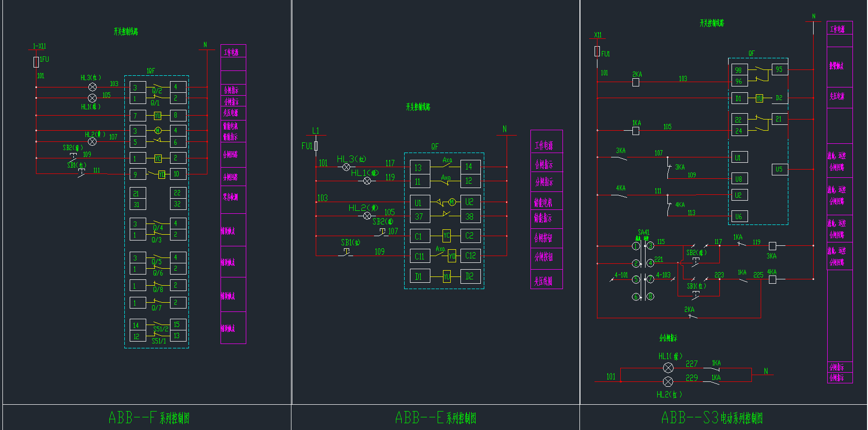Select terminal box 38 in ABB--E drawing
This screenshot has height=430, width=868.
pyautogui.click(x=471, y=216)
